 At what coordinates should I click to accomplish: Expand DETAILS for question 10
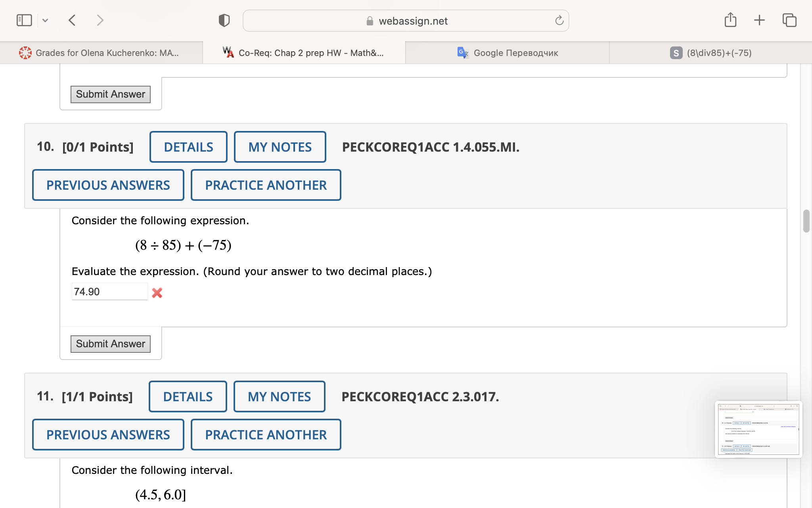[188, 147]
